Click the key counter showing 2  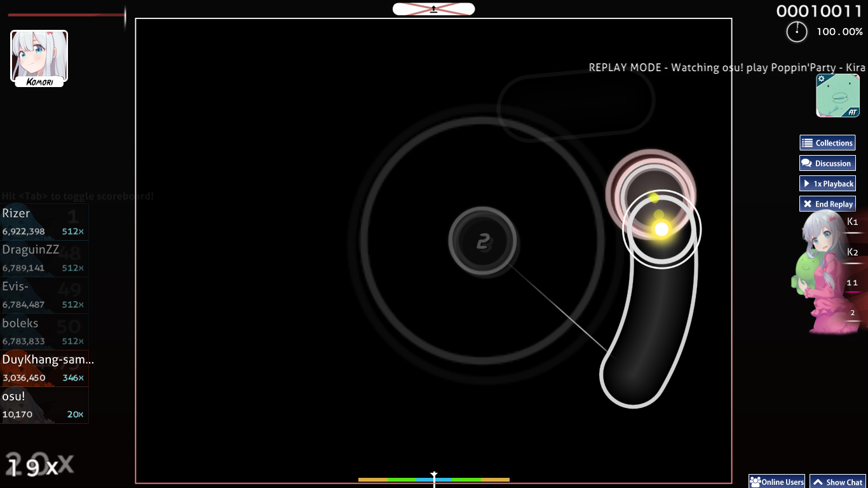(x=852, y=313)
